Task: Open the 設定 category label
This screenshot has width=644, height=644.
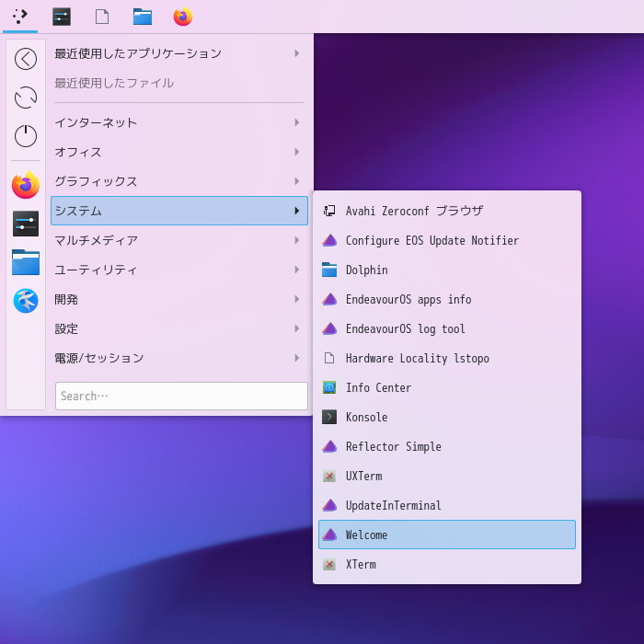Action: (66, 328)
